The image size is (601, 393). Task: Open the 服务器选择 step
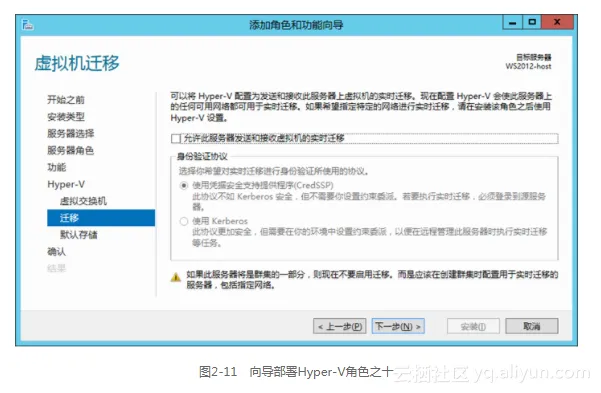[71, 133]
